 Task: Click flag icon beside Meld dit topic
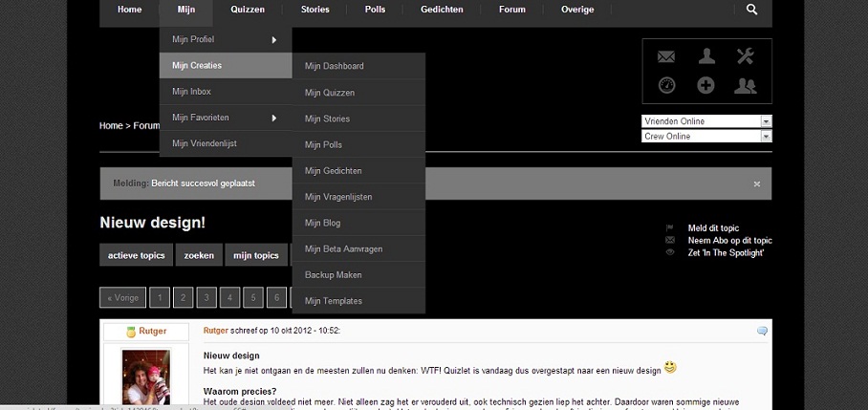(x=670, y=228)
